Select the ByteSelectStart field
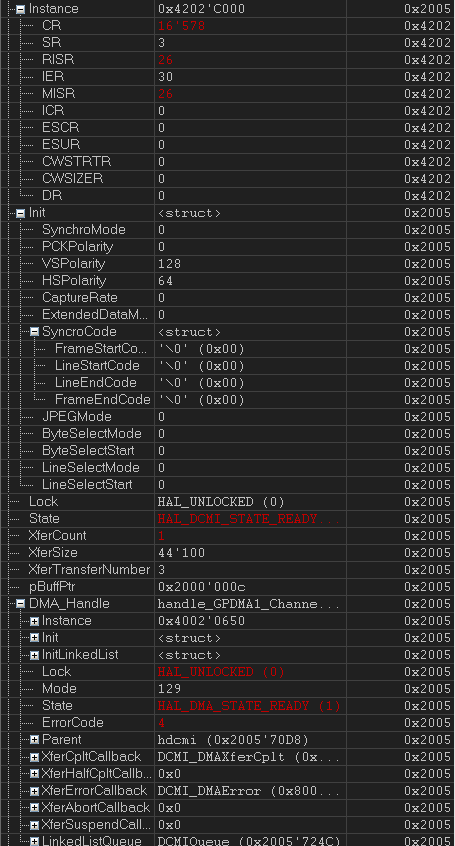This screenshot has height=846, width=455. point(227,451)
